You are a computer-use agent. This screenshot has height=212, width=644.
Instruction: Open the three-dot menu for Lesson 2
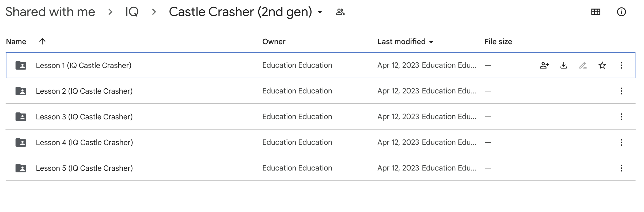[621, 91]
